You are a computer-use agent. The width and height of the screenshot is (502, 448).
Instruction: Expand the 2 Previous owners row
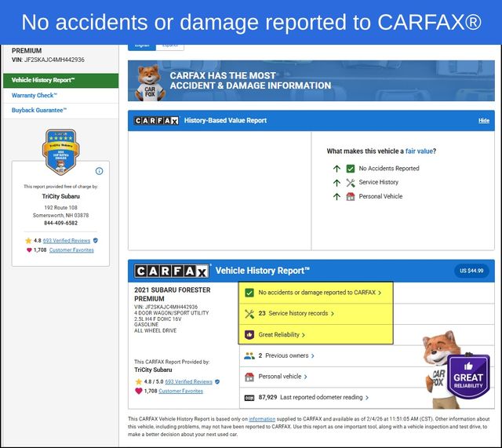[286, 355]
